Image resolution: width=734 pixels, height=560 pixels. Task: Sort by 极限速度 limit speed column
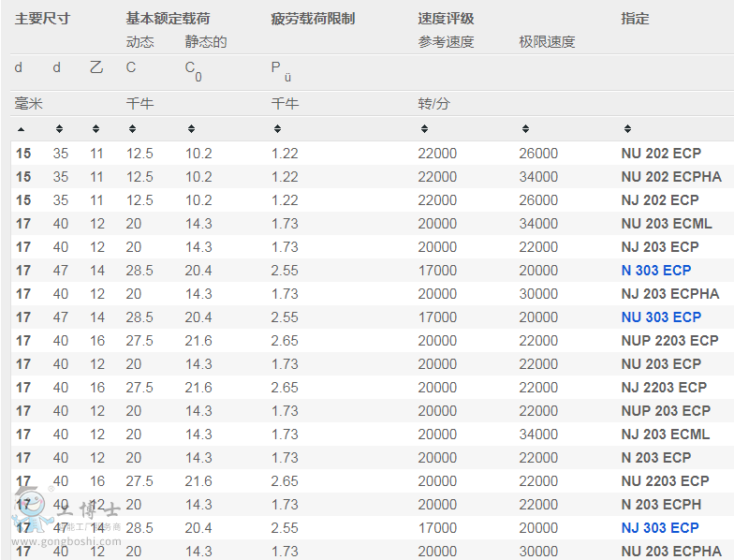click(x=525, y=129)
